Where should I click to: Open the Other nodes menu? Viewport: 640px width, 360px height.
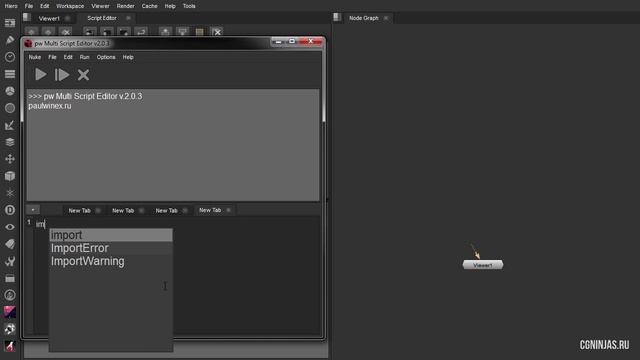[x=10, y=278]
